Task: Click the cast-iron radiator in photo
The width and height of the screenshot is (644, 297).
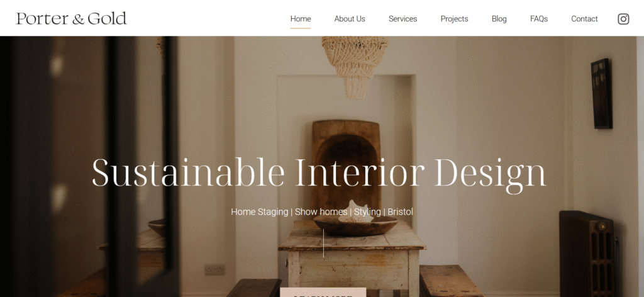Action: 587,254
